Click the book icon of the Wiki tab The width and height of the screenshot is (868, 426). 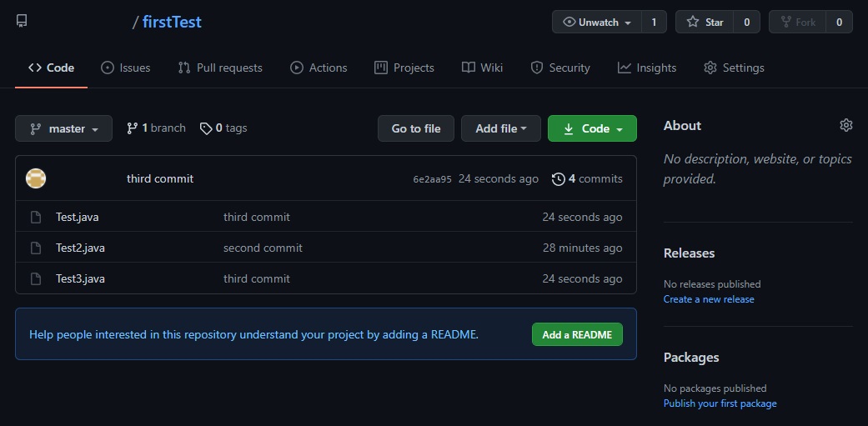[469, 68]
